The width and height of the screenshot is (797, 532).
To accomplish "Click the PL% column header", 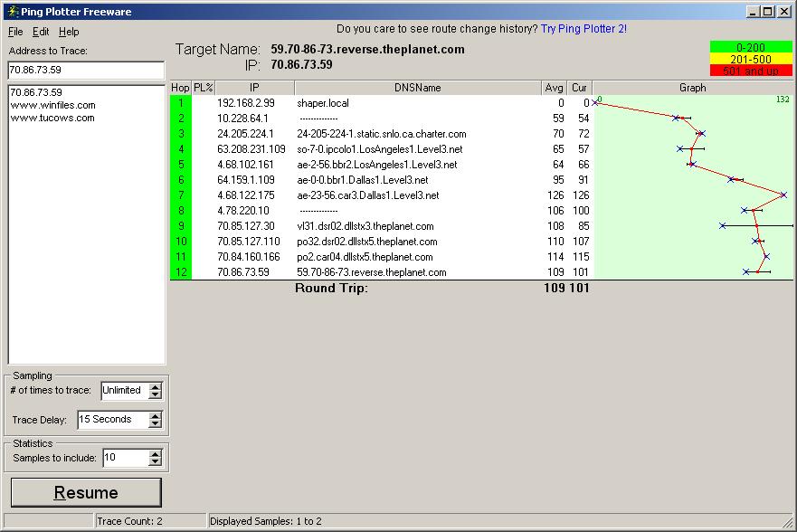I will (x=203, y=88).
